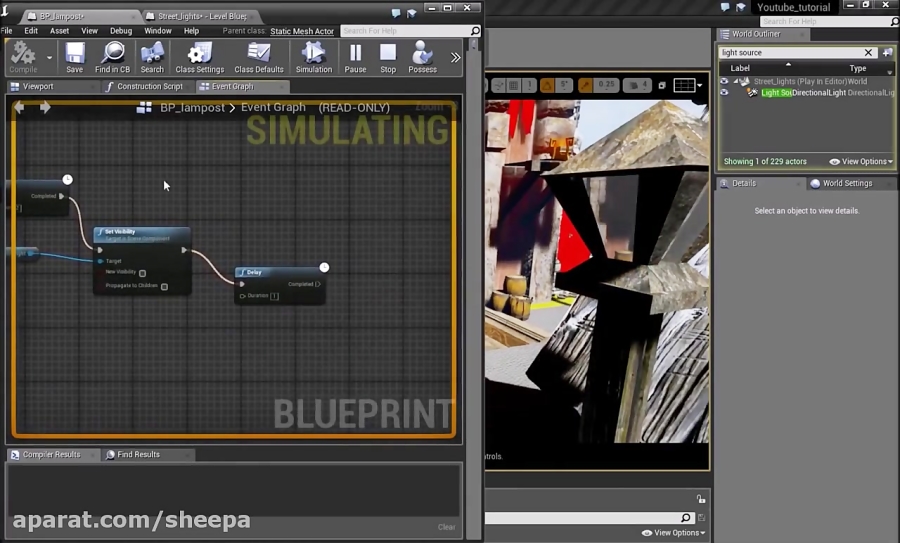This screenshot has width=900, height=543.
Task: Clear the light source search with X
Action: click(x=868, y=52)
